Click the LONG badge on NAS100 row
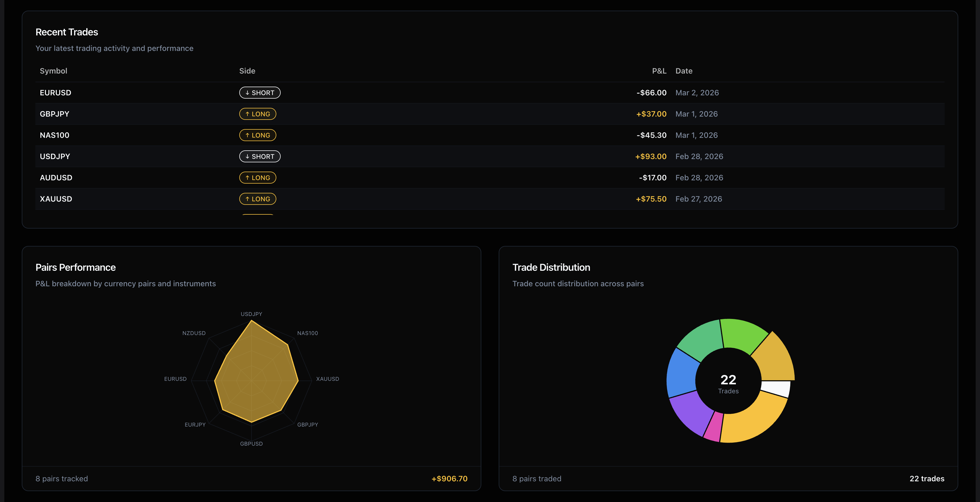This screenshot has width=980, height=502. [258, 135]
